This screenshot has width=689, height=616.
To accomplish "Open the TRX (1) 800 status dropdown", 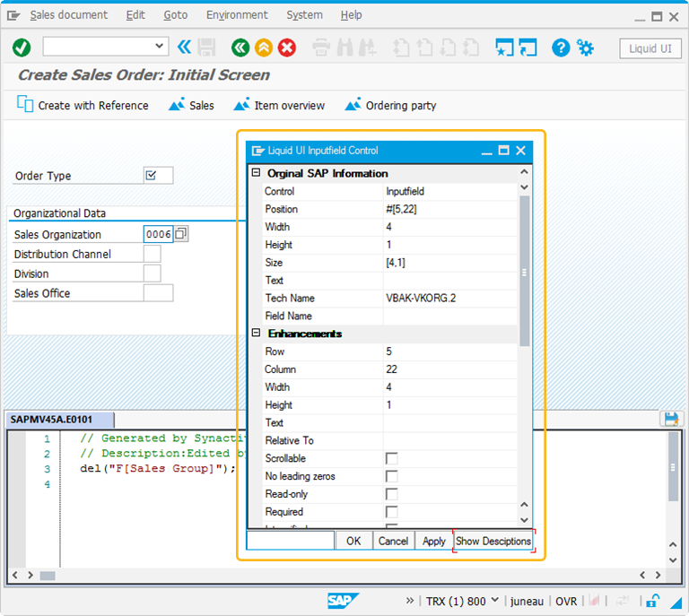I will coord(495,600).
